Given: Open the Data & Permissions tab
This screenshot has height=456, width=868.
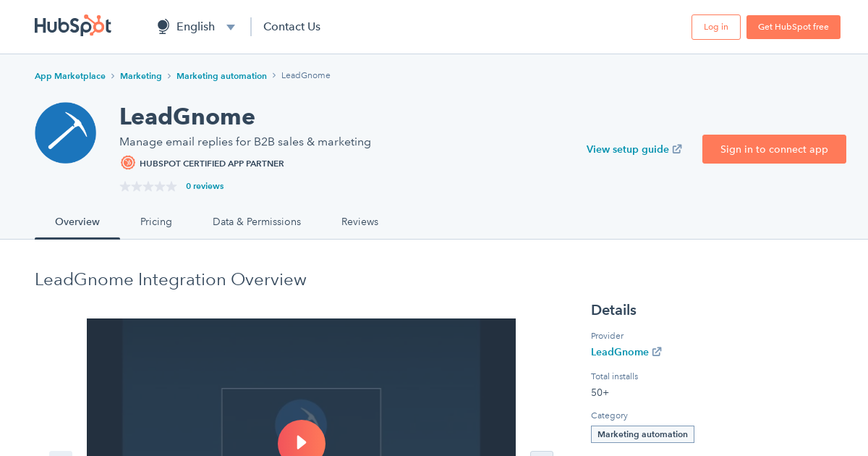Looking at the screenshot, I should point(257,221).
